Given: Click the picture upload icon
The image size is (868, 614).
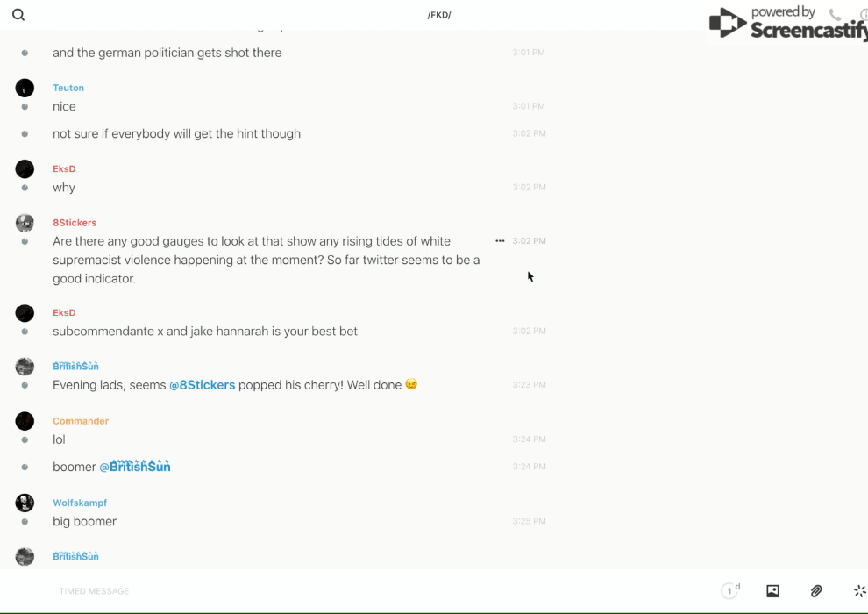Looking at the screenshot, I should [x=772, y=591].
